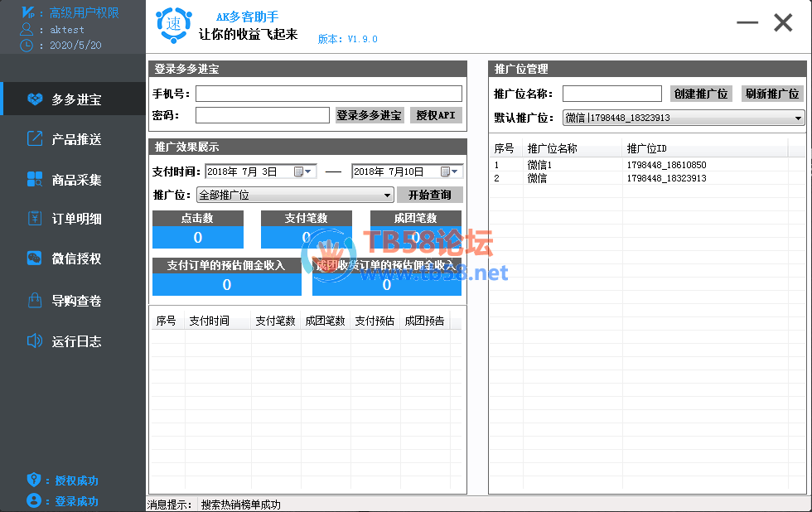
Task: Click status message 搜索热销榜单成功
Action: click(241, 505)
